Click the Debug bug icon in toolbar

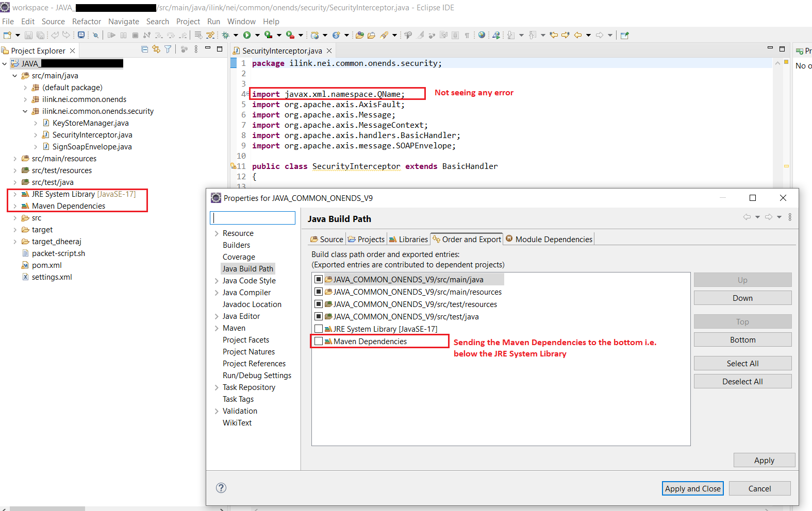pos(226,35)
